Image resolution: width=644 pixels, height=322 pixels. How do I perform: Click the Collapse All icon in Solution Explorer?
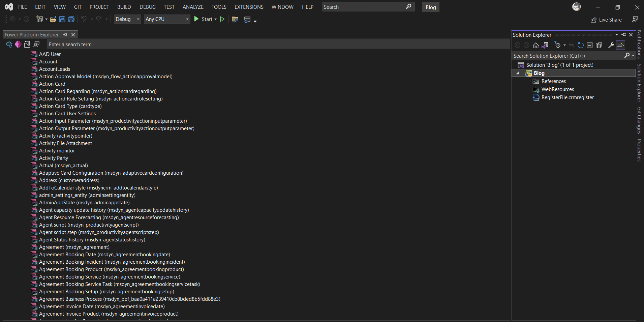point(590,45)
